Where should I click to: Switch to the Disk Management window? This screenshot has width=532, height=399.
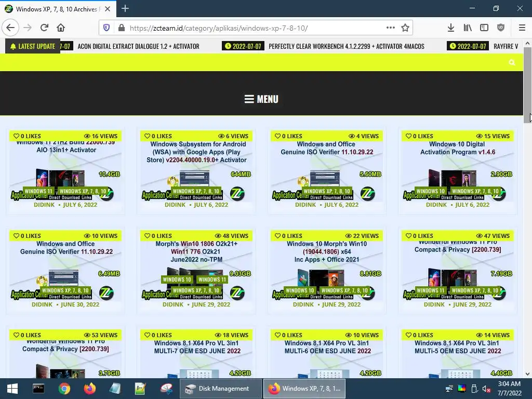click(x=220, y=389)
